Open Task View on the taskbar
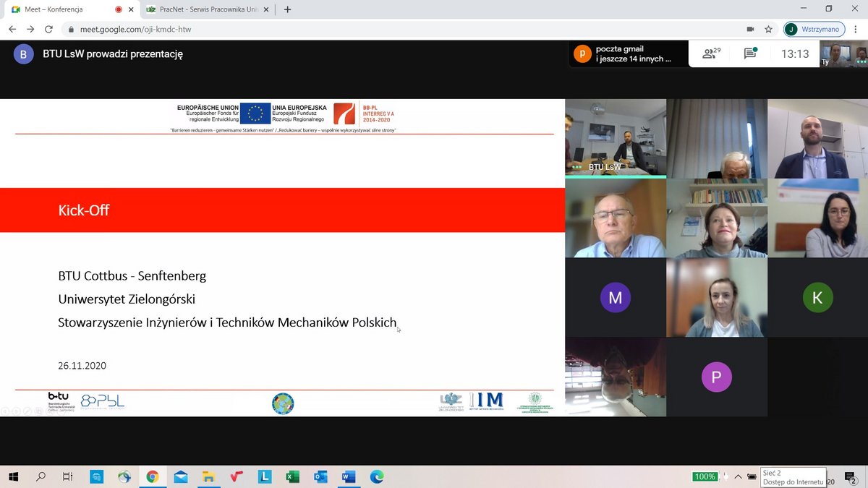 coord(67,476)
